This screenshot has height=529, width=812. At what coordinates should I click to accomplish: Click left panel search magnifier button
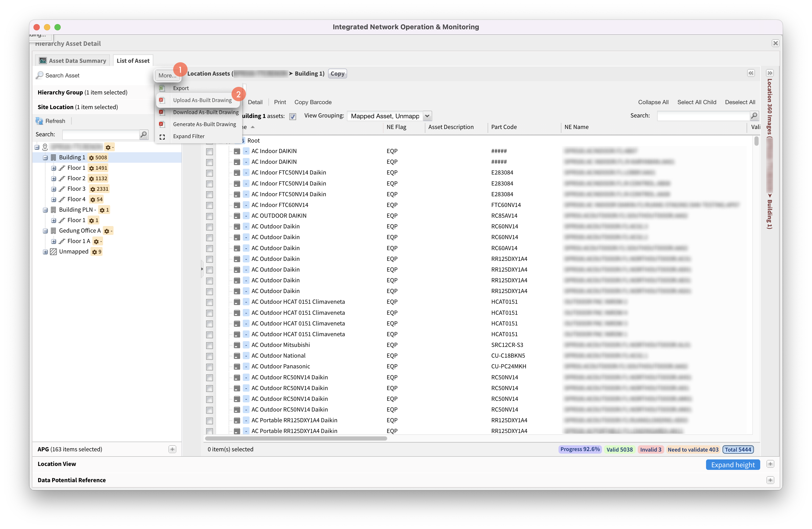pos(144,134)
